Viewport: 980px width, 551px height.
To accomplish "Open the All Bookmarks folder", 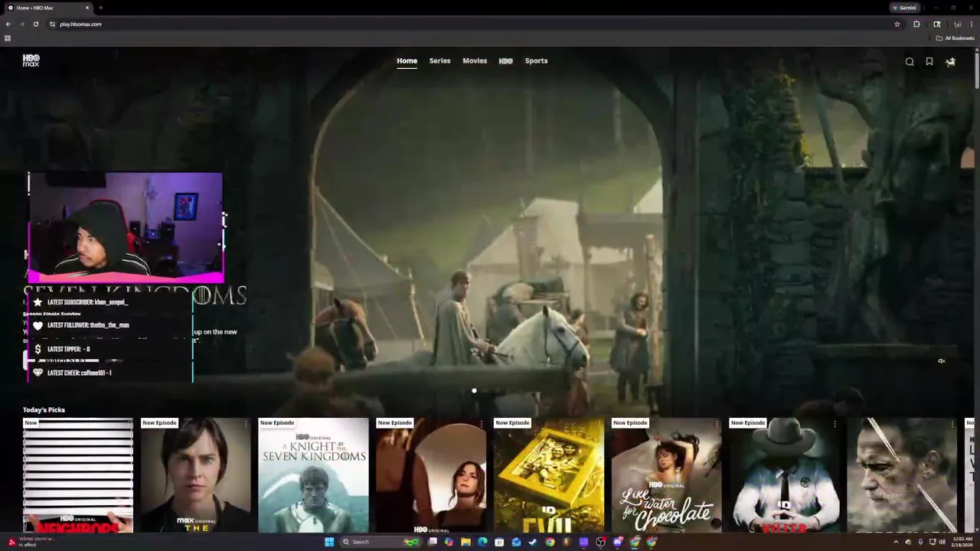I will pyautogui.click(x=955, y=38).
